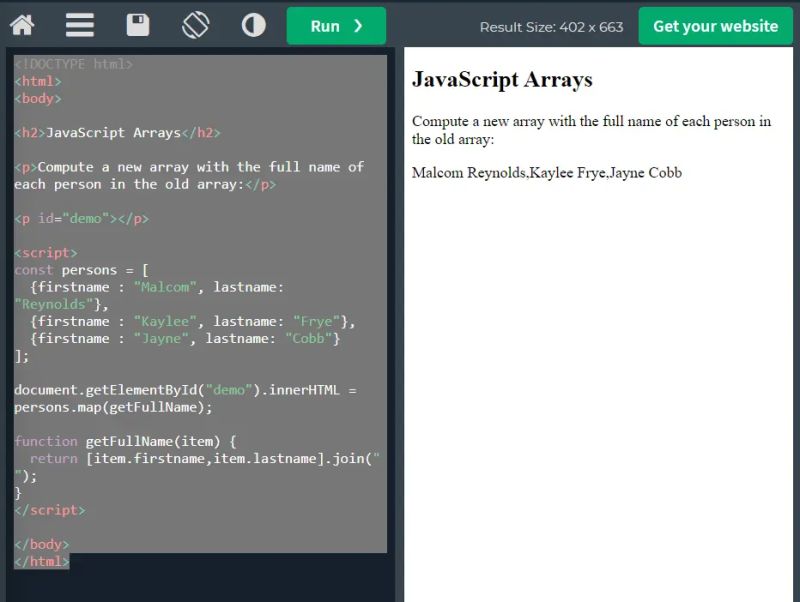Open the hamburger menu
Viewport: 800px width, 602px height.
click(x=79, y=25)
